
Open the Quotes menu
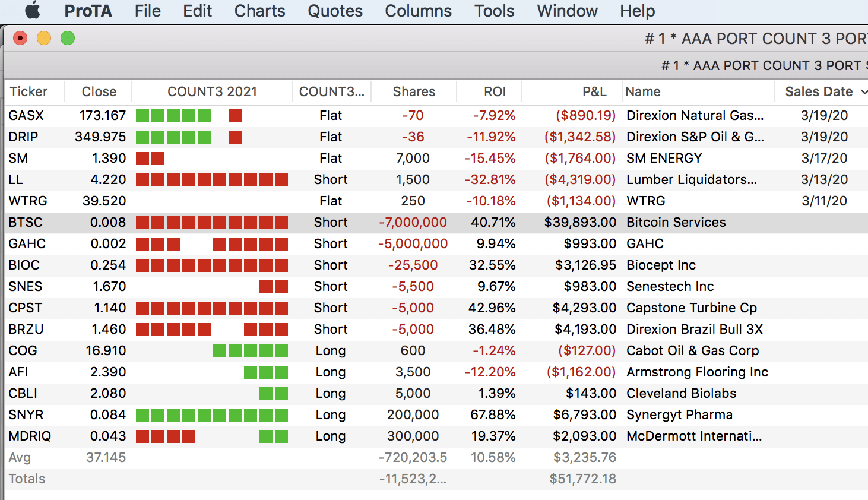[x=335, y=11]
